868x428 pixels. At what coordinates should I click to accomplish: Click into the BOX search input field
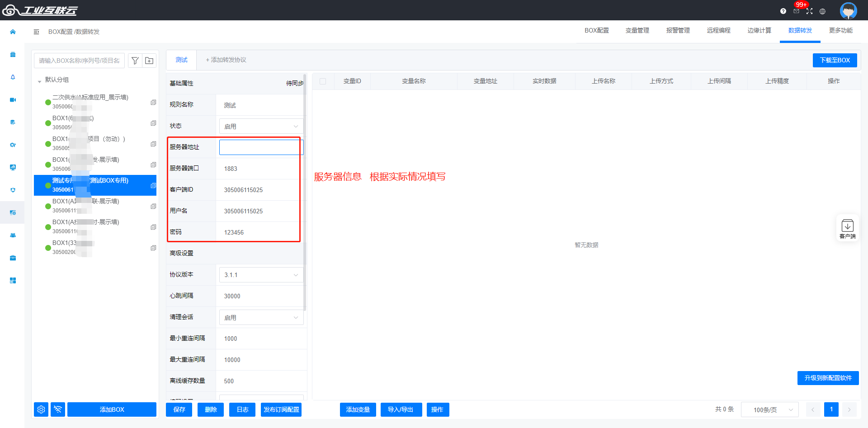point(79,61)
